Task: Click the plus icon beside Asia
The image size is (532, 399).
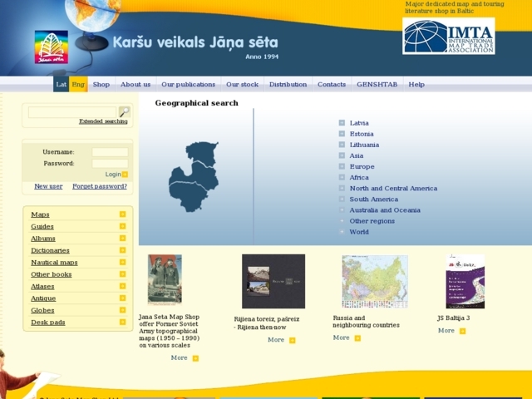Action: (342, 155)
